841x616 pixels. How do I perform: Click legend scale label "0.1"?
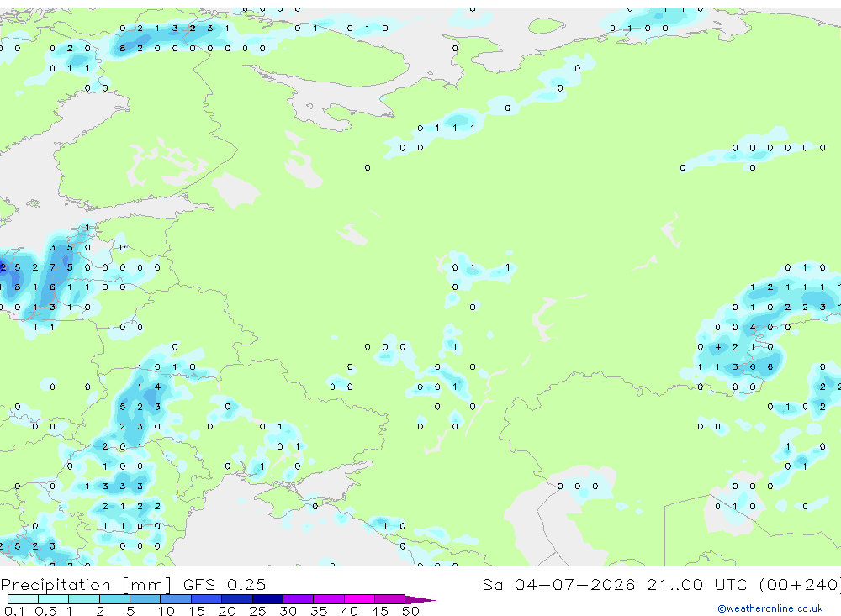(14, 611)
